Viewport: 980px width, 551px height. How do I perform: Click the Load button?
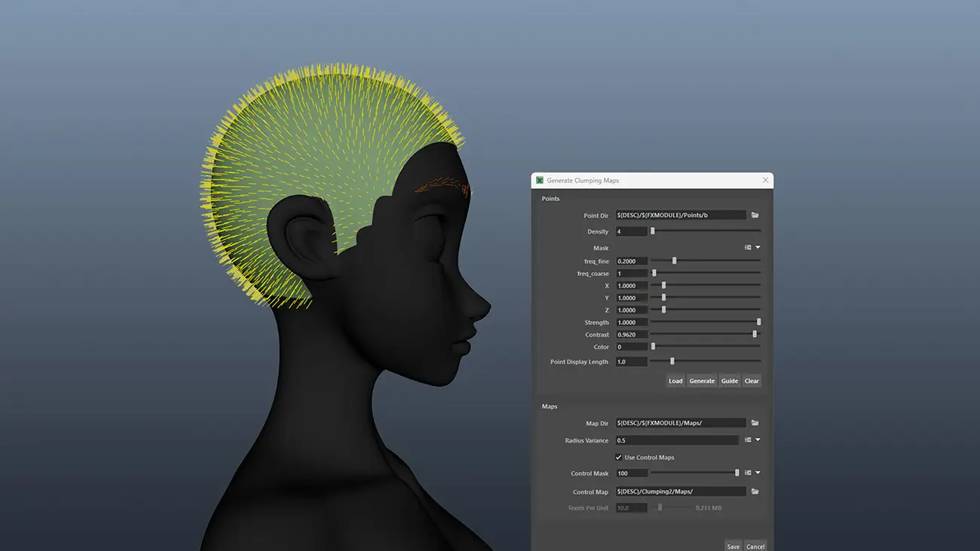(x=675, y=381)
